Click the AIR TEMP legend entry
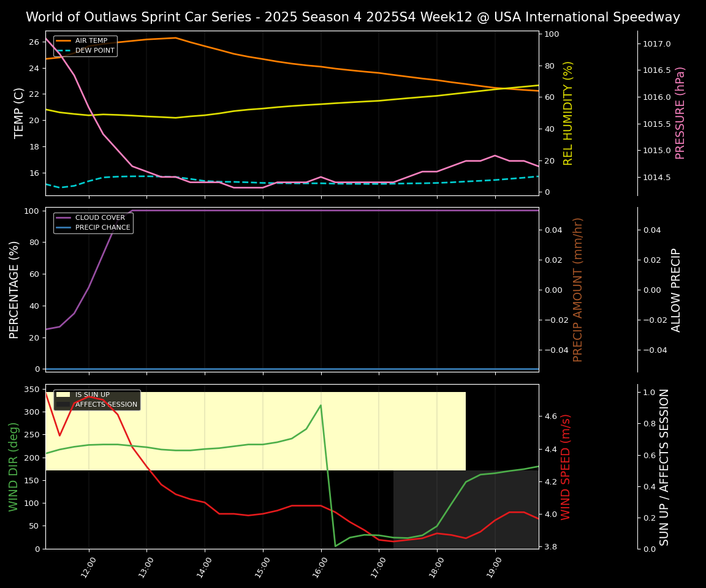This screenshot has width=706, height=588. tap(91, 41)
